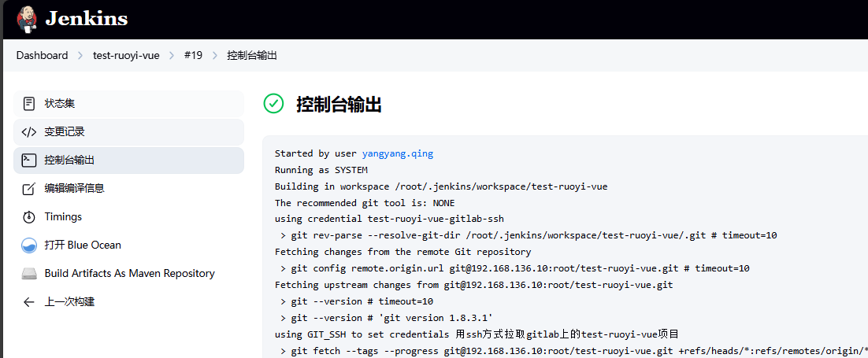The image size is (868, 358).
Task: Expand chevron after test-ruoyi-vue breadcrumb
Action: [172, 55]
